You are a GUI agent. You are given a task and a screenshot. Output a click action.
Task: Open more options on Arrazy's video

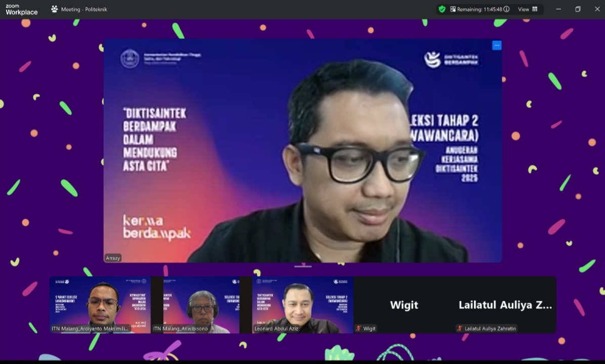pos(497,45)
